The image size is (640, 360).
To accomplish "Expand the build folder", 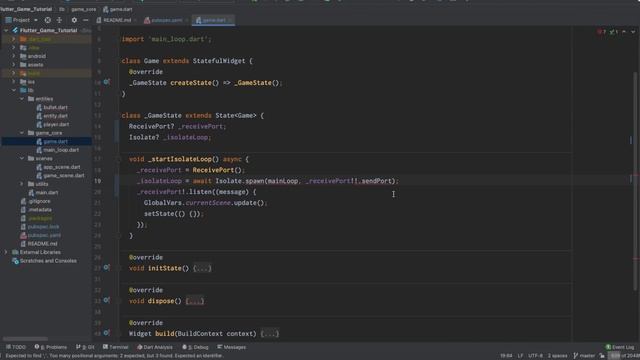I will (x=13, y=73).
